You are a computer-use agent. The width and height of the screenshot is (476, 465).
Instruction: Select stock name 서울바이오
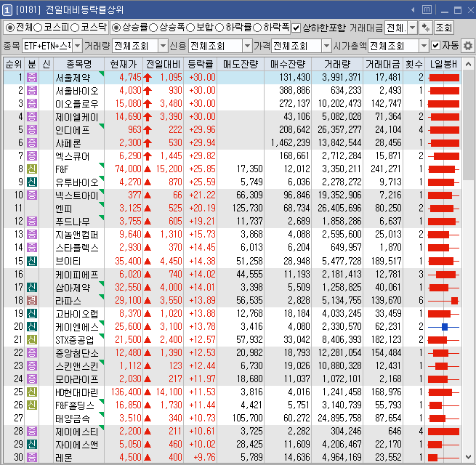pos(77,91)
